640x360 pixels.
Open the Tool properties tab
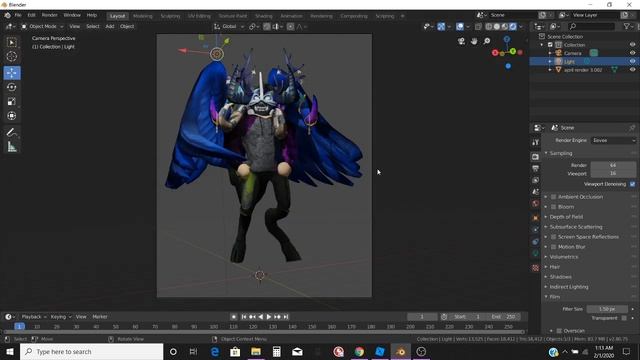pyautogui.click(x=536, y=142)
